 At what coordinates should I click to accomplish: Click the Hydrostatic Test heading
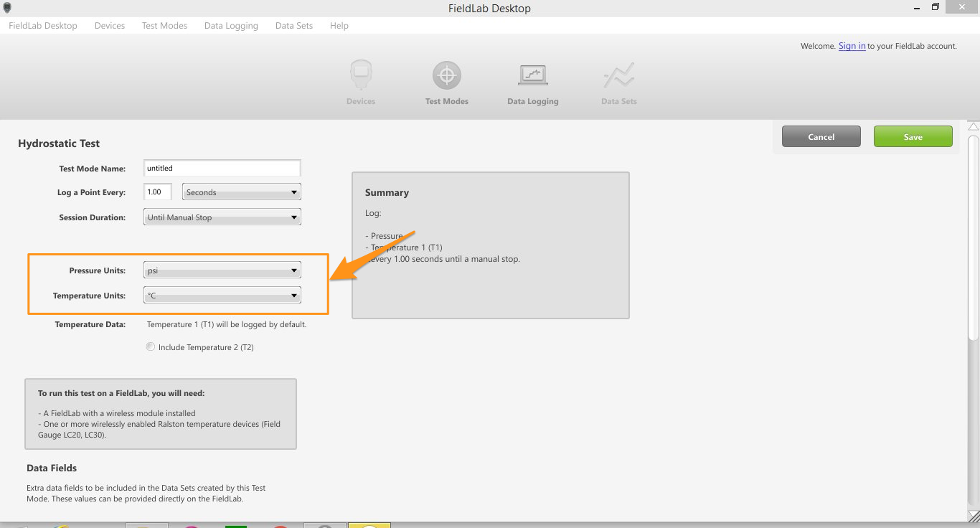59,143
